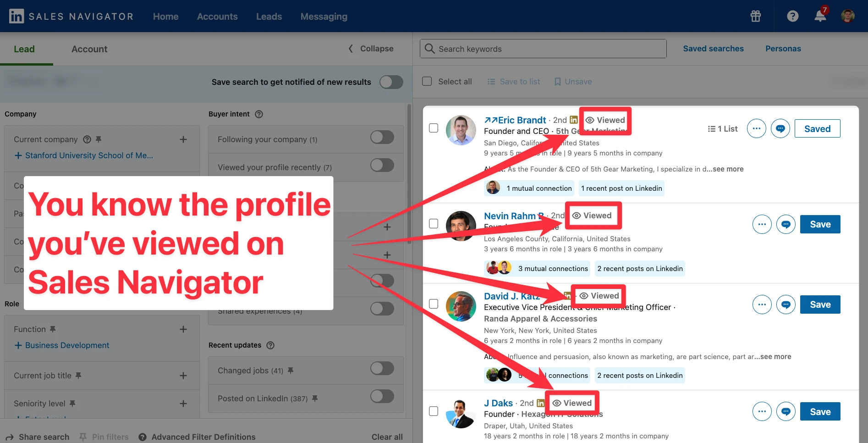The image size is (868, 443).
Task: Click the LinkedIn Sales Navigator logo
Action: coord(71,17)
